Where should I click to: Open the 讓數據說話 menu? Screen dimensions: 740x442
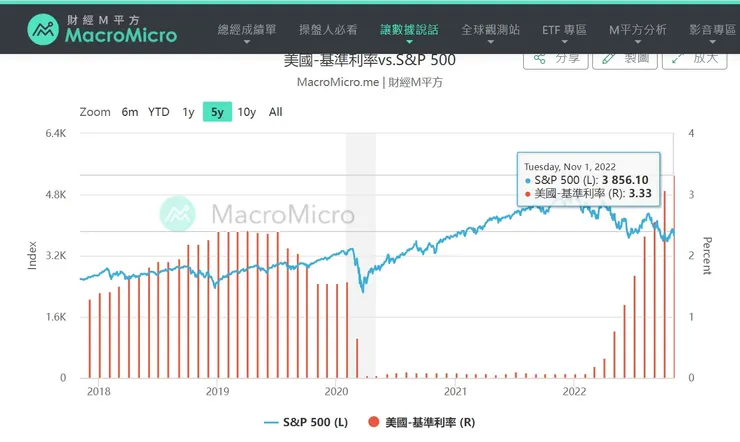pos(409,30)
